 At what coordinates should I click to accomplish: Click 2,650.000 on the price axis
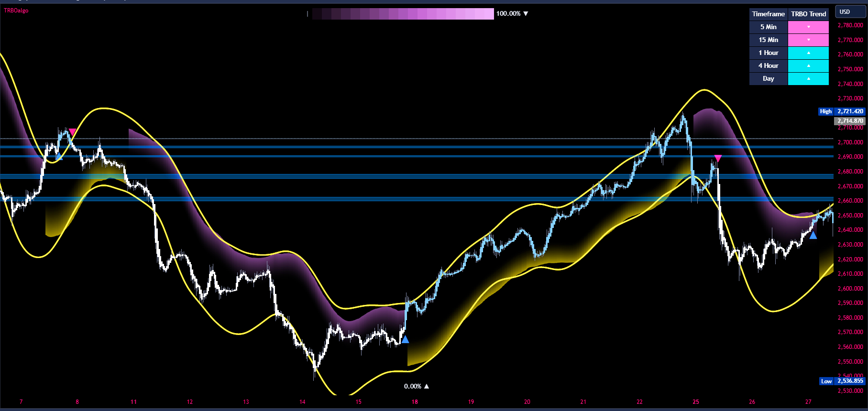pyautogui.click(x=850, y=216)
